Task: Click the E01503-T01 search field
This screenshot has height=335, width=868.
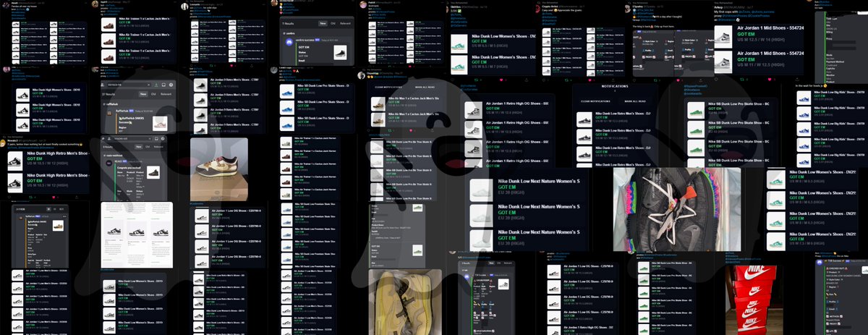Action: tap(129, 85)
